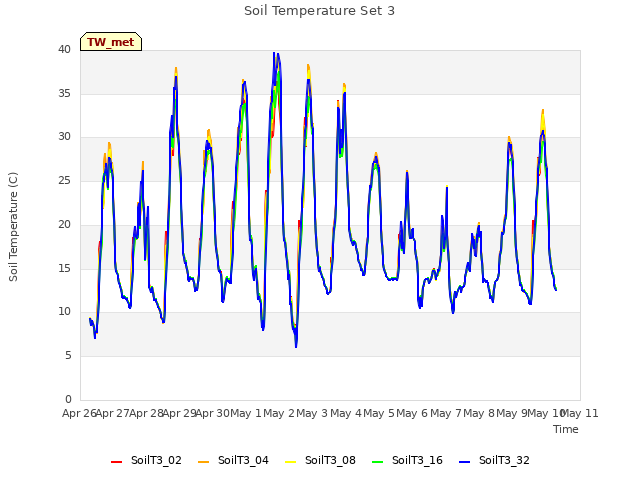This screenshot has height=480, width=640.
Task: Select the SoilT3_16 legend entry
Action: click(x=407, y=460)
